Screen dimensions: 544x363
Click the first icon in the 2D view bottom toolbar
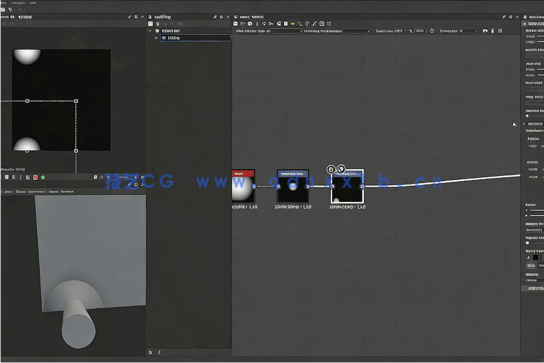(7, 177)
